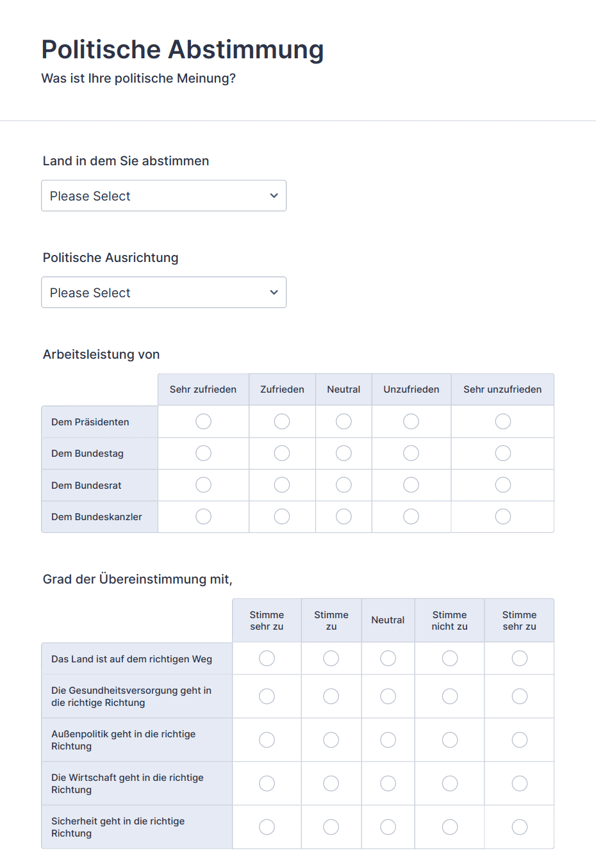Select 'Sehr unzufrieden' for Dem Präsidenten
596x868 pixels.
click(503, 422)
